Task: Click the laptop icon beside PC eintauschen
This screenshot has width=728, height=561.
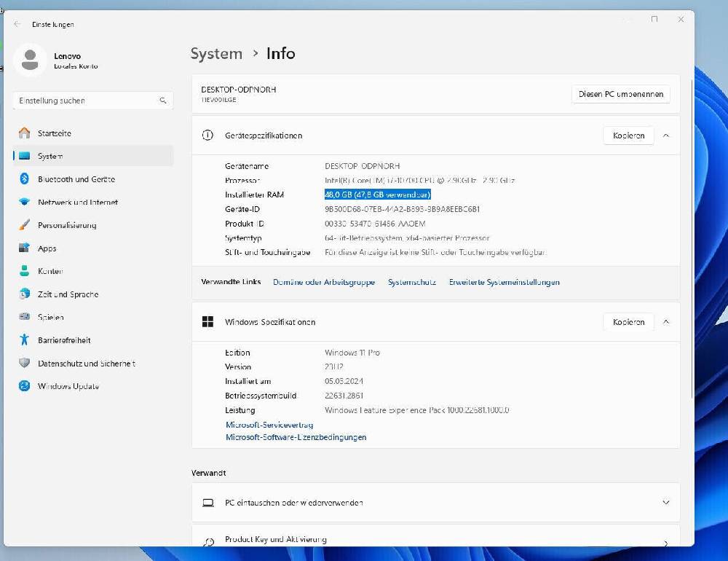Action: pyautogui.click(x=208, y=503)
